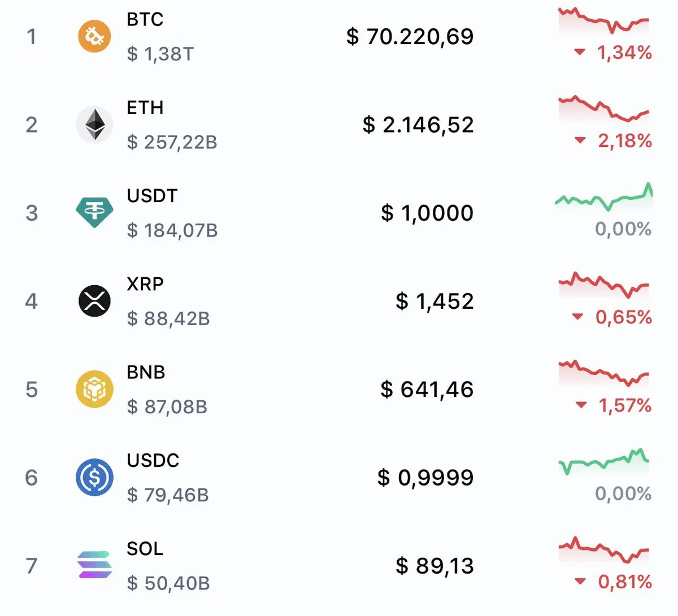
Task: Click the black XRP logo icon
Action: 94,300
